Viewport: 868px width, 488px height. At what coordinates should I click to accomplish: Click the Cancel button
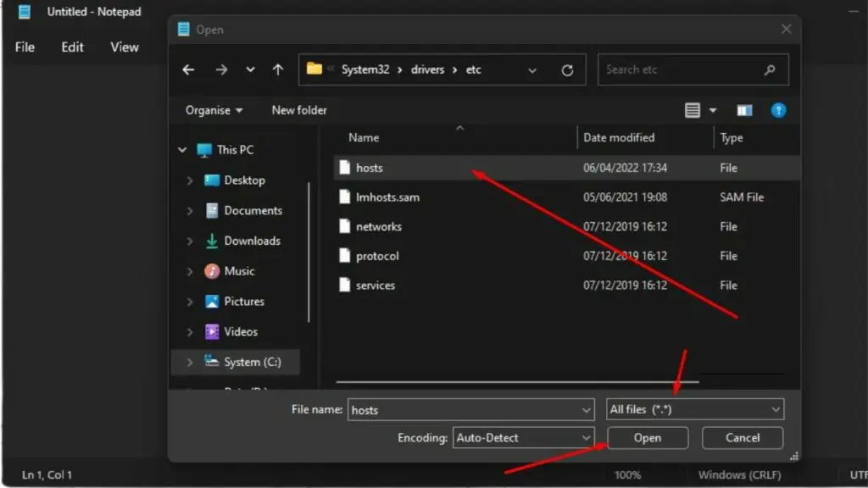click(x=743, y=438)
